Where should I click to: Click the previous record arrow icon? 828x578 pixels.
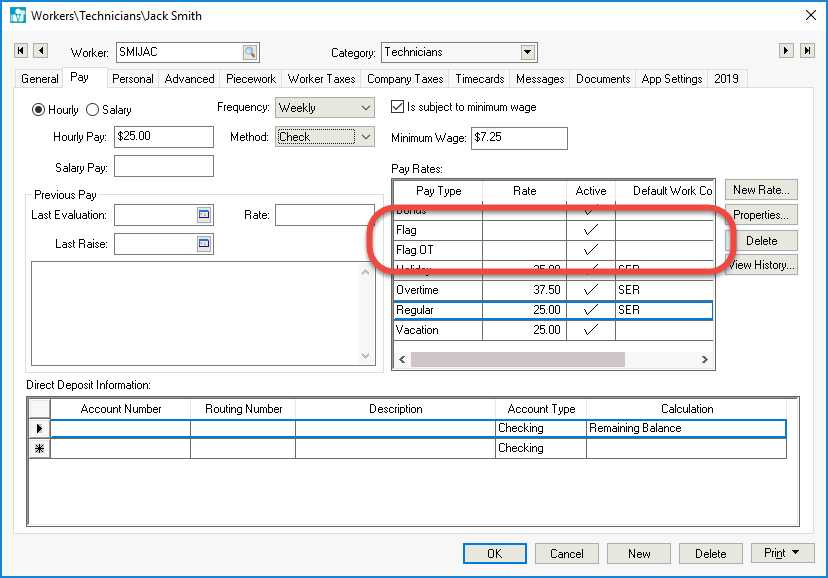tap(40, 51)
